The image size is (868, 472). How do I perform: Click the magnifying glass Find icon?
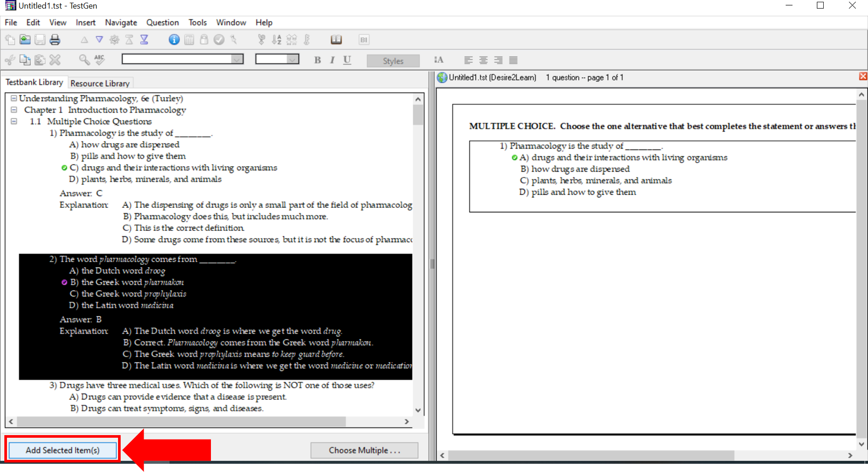[84, 60]
